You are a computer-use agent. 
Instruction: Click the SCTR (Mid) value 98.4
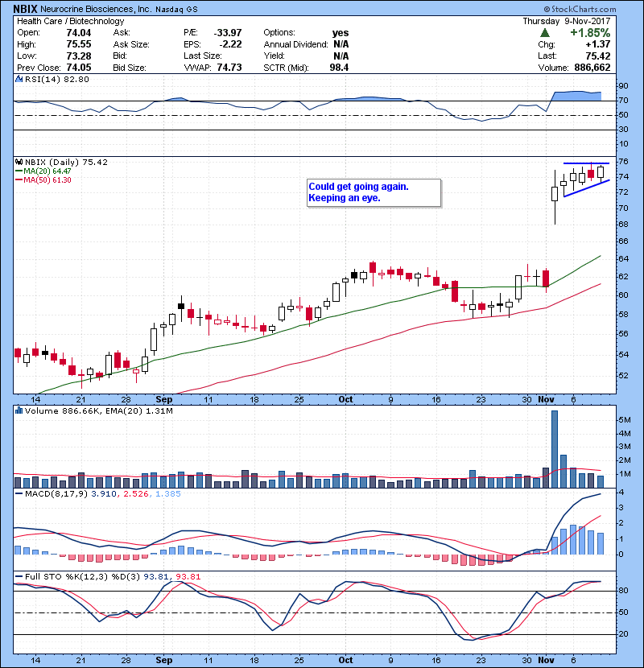[339, 68]
